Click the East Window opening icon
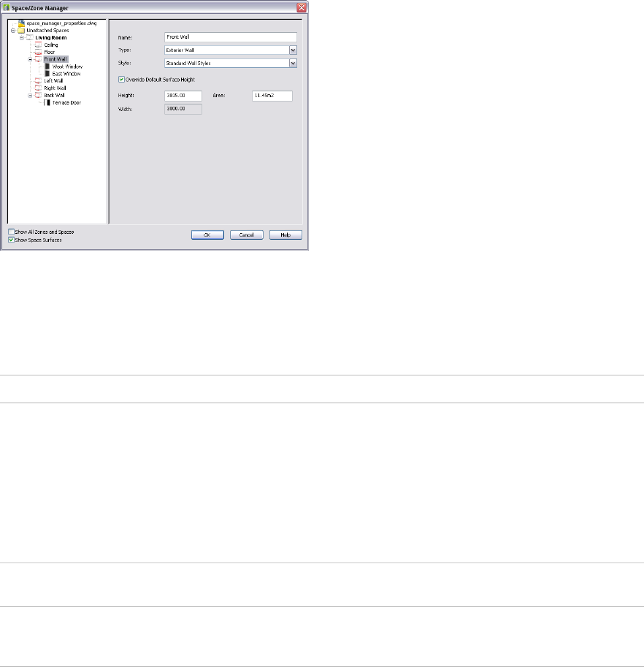 coord(47,74)
